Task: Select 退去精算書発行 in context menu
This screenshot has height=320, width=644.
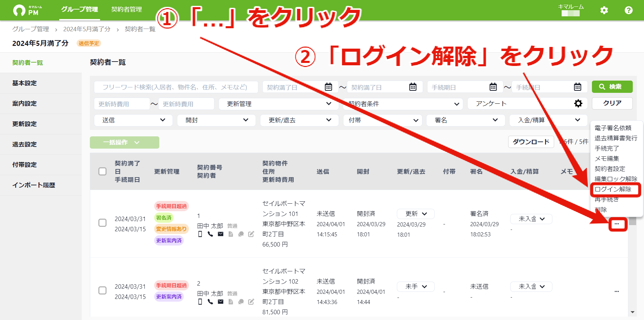Action: point(616,138)
